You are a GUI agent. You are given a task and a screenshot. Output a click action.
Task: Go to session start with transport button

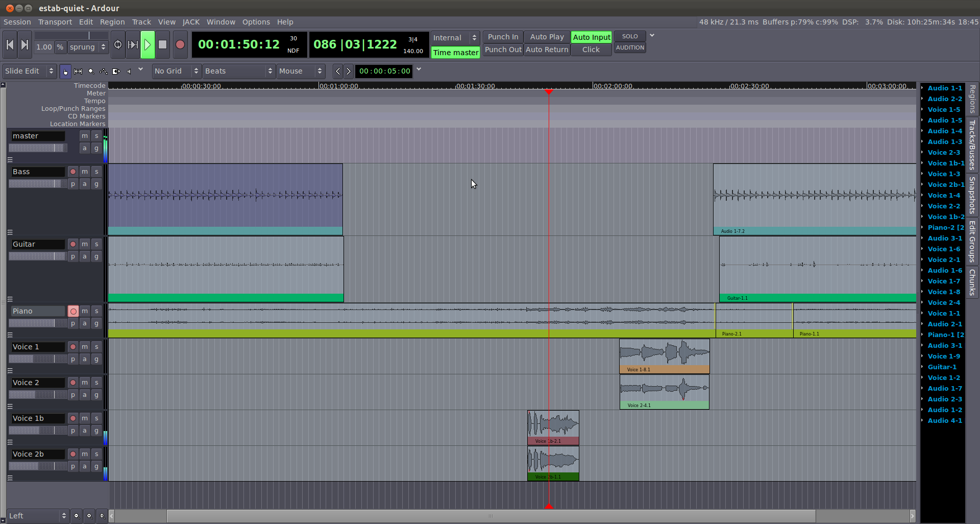pyautogui.click(x=10, y=45)
